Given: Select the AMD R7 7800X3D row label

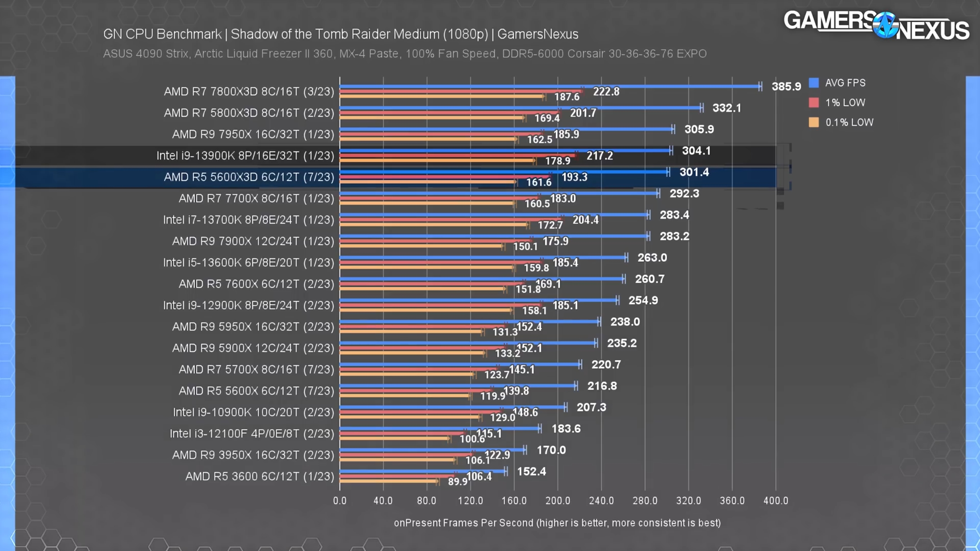Looking at the screenshot, I should (249, 92).
